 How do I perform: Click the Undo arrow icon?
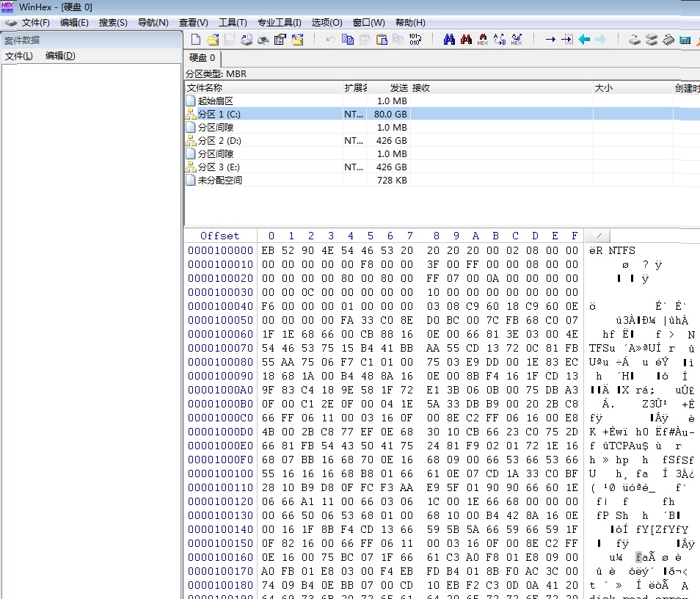point(331,40)
